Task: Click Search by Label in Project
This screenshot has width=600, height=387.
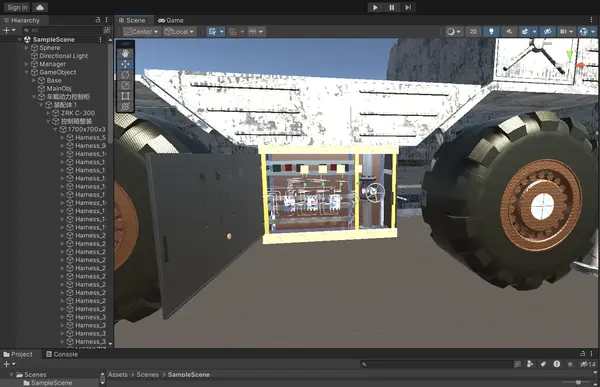Action: coord(543,364)
